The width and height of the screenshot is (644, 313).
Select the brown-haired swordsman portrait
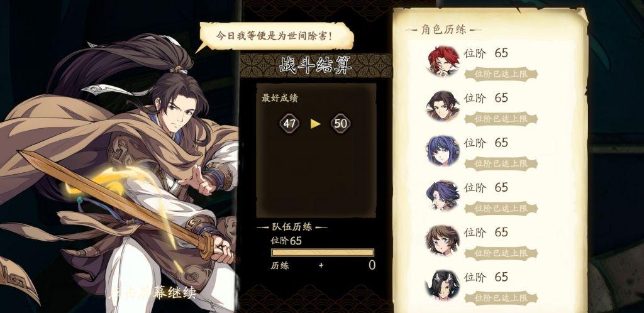(443, 106)
